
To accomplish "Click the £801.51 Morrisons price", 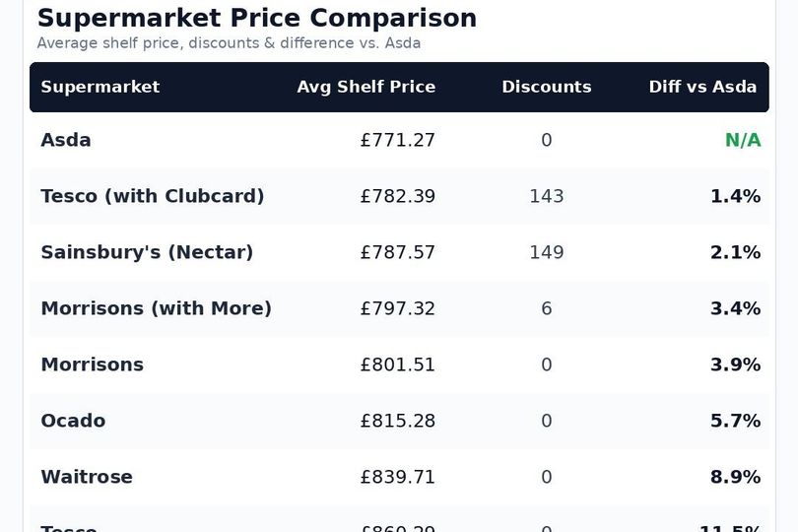I will (x=397, y=365).
